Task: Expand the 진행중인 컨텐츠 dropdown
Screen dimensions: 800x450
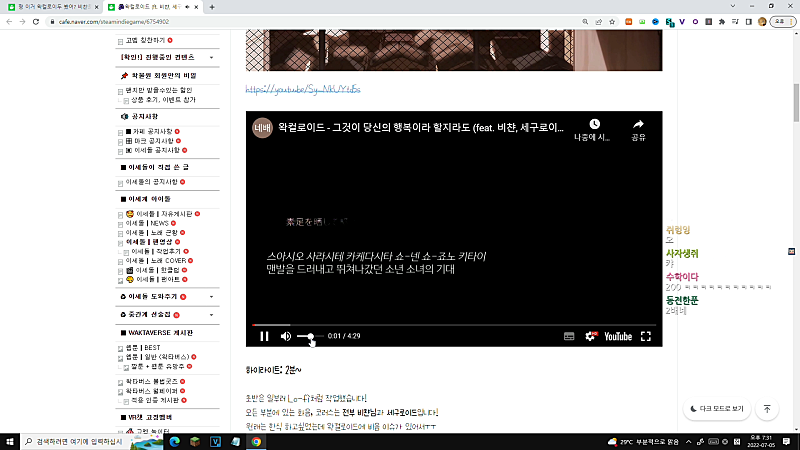Action: (x=211, y=58)
